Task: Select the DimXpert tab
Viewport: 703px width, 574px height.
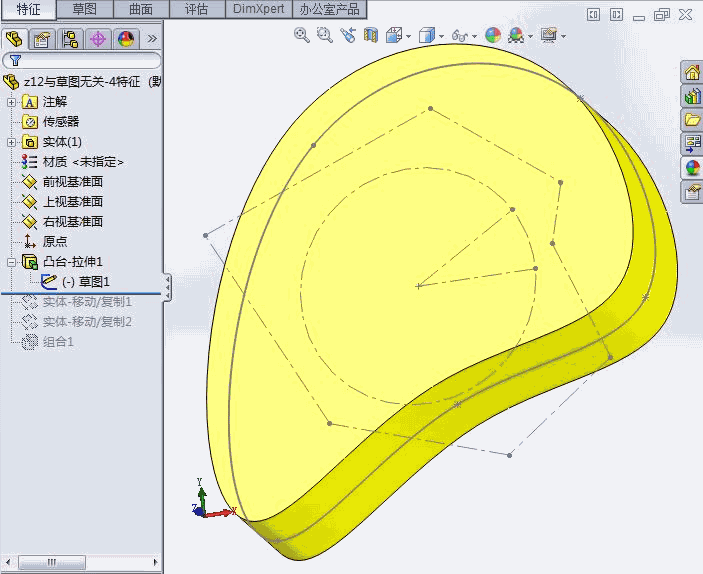Action: [x=259, y=9]
